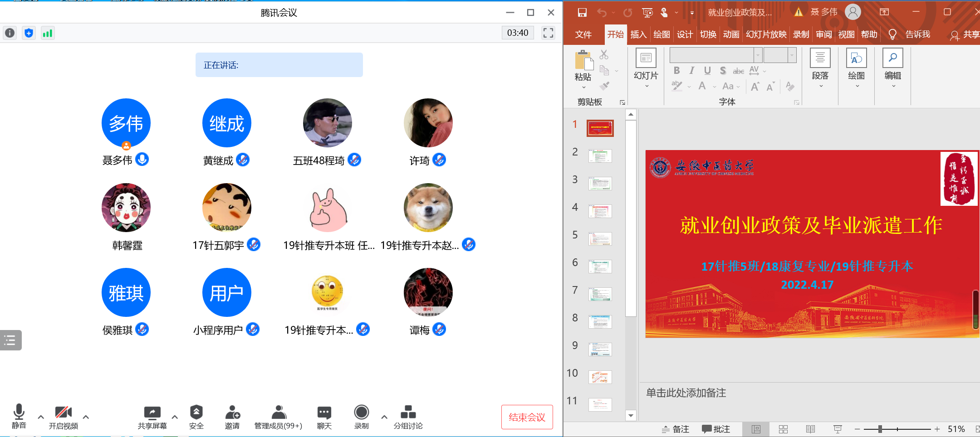Toggle Bold formatting in PowerPoint ribbon
Image resolution: width=980 pixels, height=437 pixels.
point(676,70)
